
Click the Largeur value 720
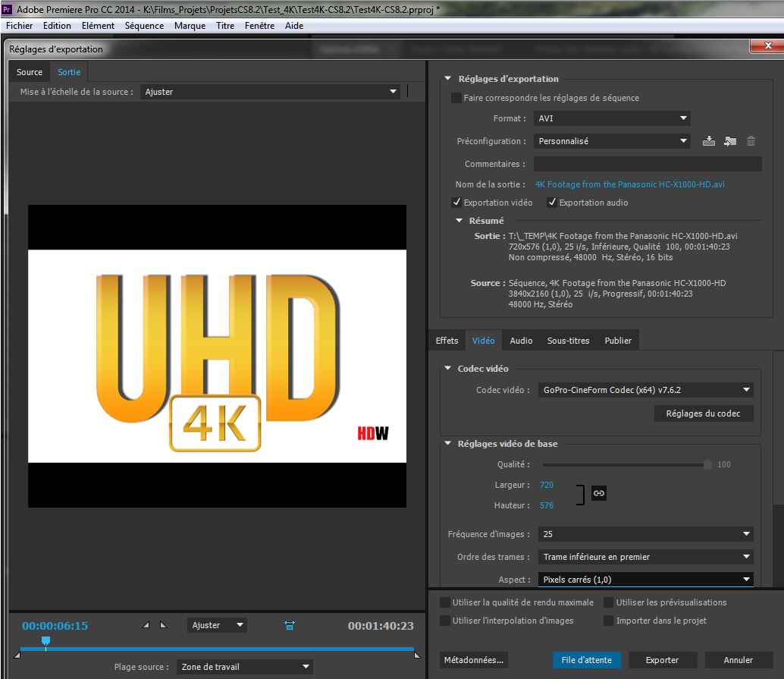[547, 485]
